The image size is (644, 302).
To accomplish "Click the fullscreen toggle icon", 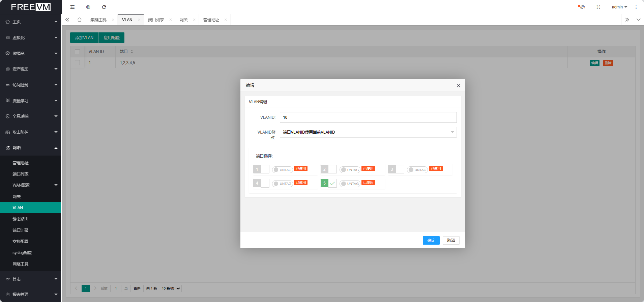I will (598, 7).
